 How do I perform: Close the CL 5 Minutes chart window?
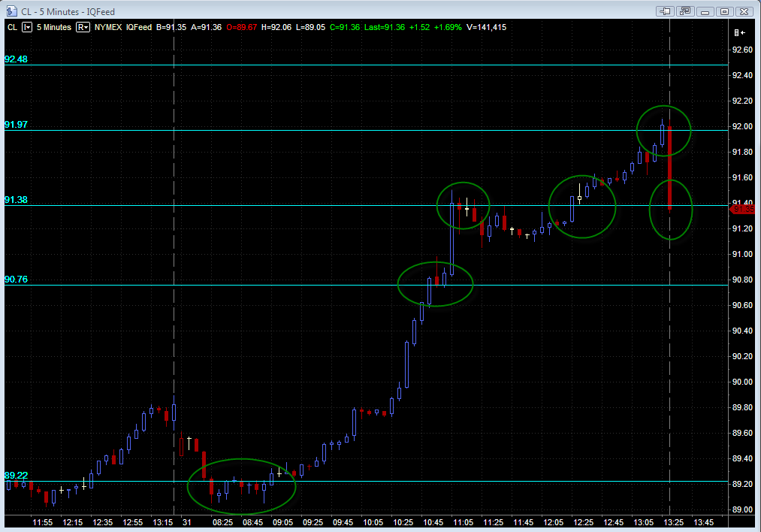tap(744, 11)
